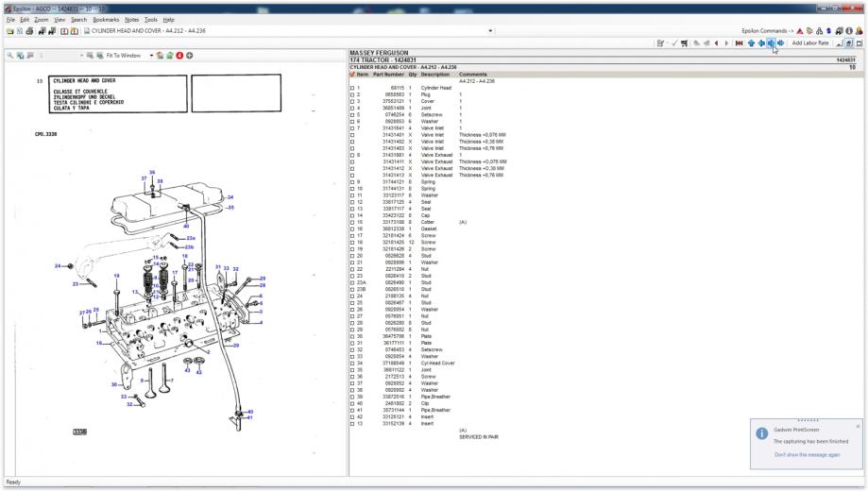Click "Don't show this message again" link
This screenshot has width=868, height=491.
(x=805, y=455)
